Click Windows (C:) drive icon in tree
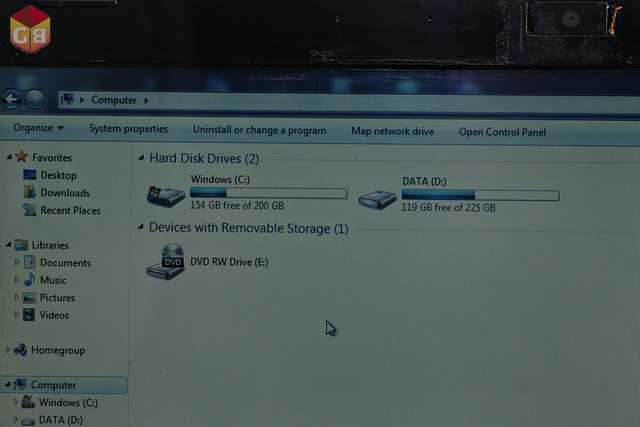 [x=28, y=402]
